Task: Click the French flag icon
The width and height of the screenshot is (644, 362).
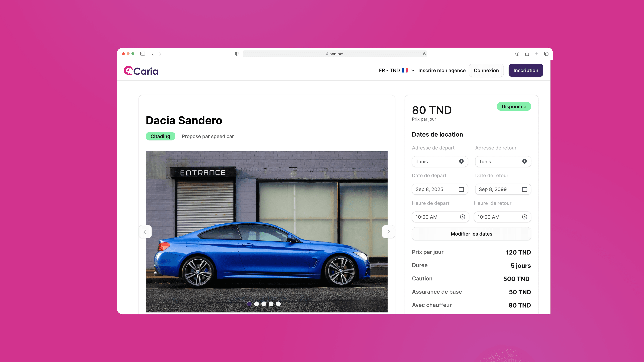Action: (x=405, y=70)
